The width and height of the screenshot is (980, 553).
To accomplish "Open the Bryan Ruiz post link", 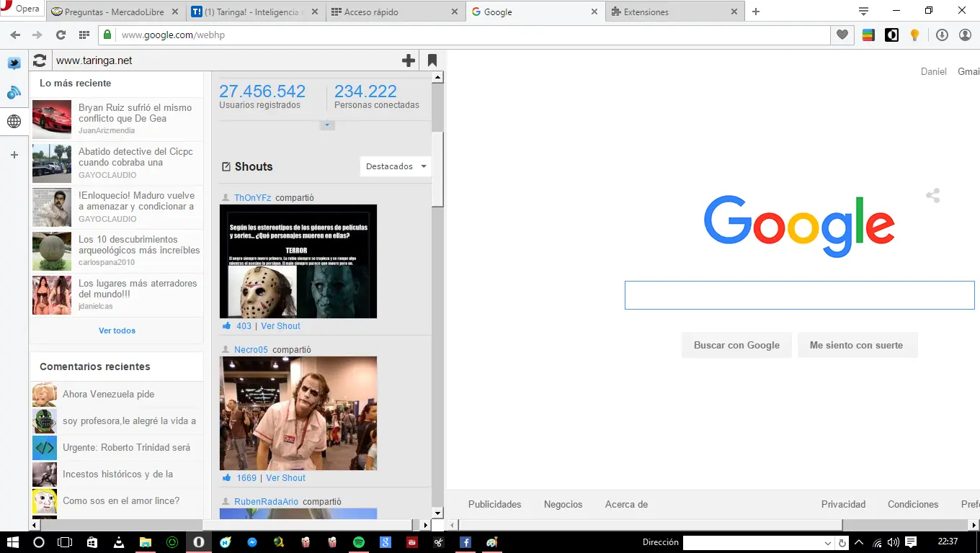I will coord(135,113).
